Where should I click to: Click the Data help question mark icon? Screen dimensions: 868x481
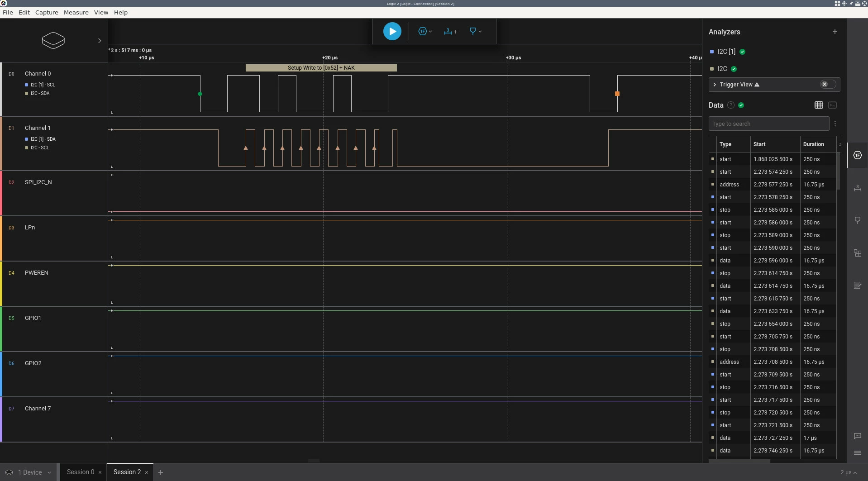(730, 105)
